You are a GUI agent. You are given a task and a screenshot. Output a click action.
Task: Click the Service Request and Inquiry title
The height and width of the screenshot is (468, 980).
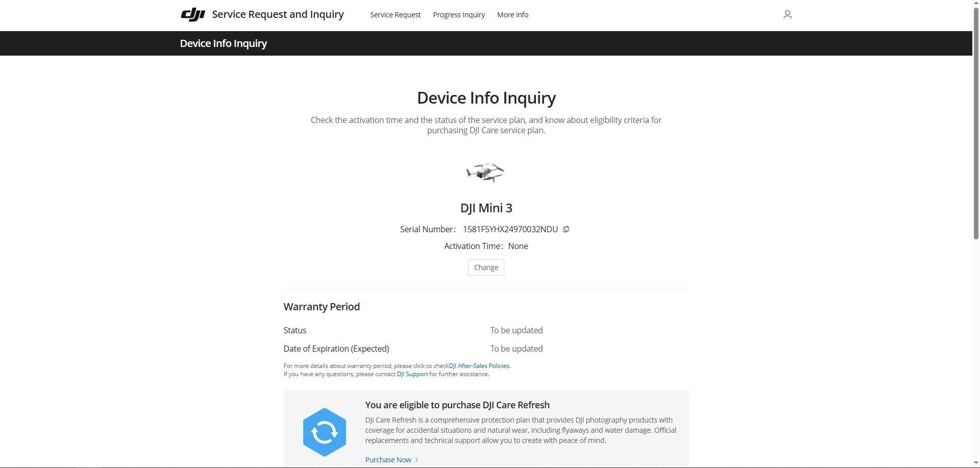pos(278,14)
